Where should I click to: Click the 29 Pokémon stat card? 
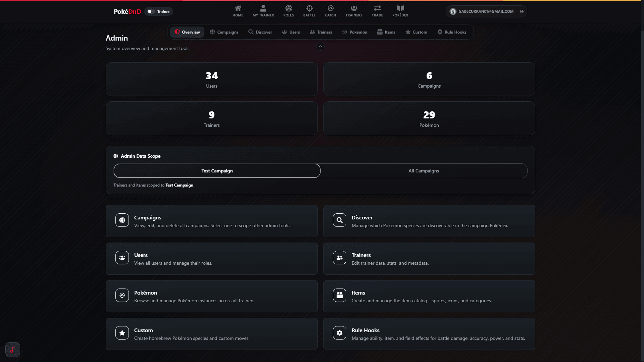click(429, 118)
